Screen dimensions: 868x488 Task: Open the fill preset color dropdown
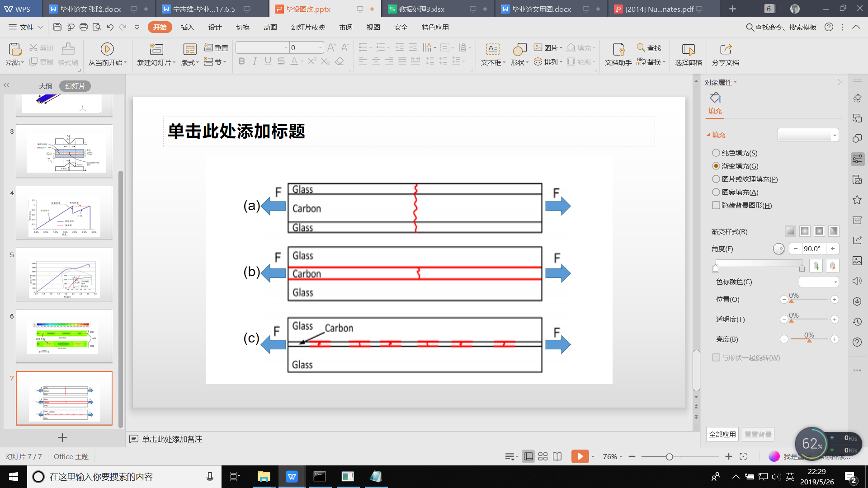click(x=834, y=135)
